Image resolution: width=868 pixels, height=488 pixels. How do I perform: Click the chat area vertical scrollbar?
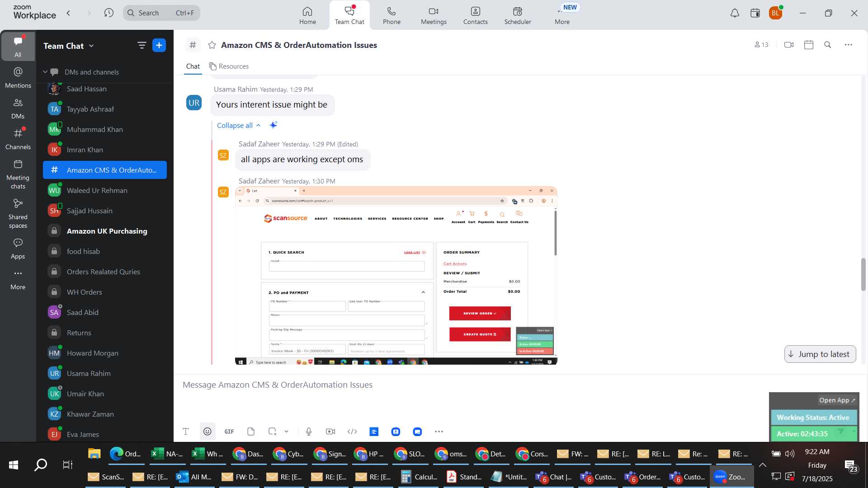[863, 274]
